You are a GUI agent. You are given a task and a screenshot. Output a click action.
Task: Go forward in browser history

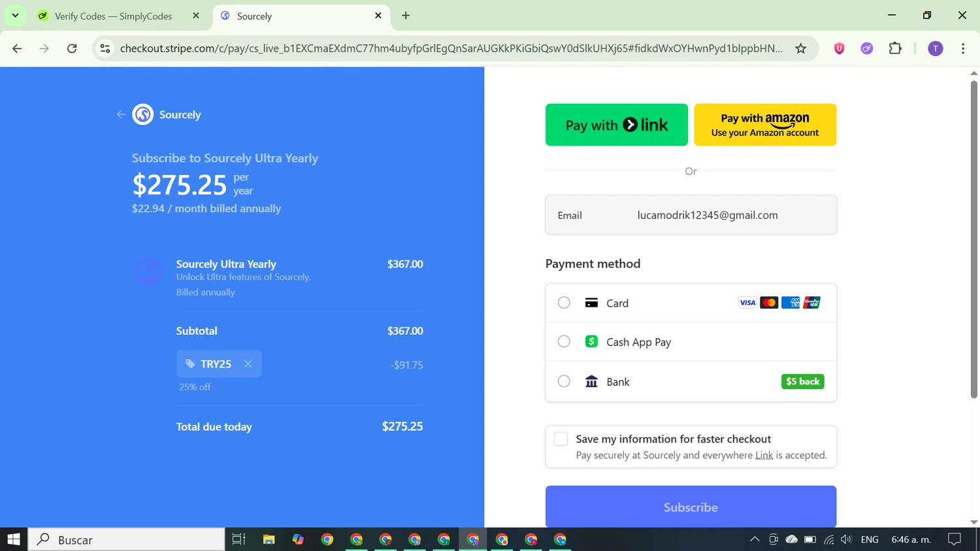[x=44, y=48]
